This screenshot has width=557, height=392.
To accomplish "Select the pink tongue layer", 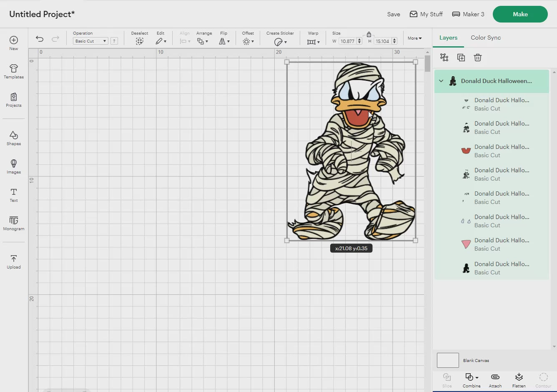I will tap(492, 244).
